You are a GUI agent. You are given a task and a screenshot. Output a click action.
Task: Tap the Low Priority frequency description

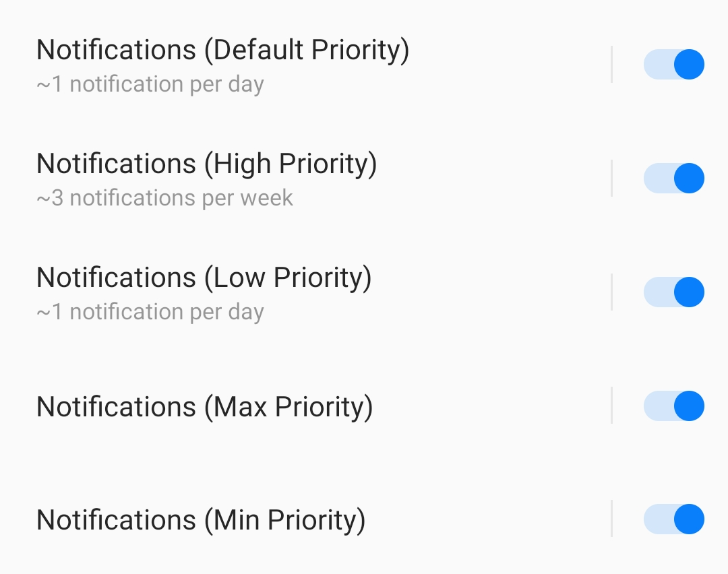click(x=150, y=311)
